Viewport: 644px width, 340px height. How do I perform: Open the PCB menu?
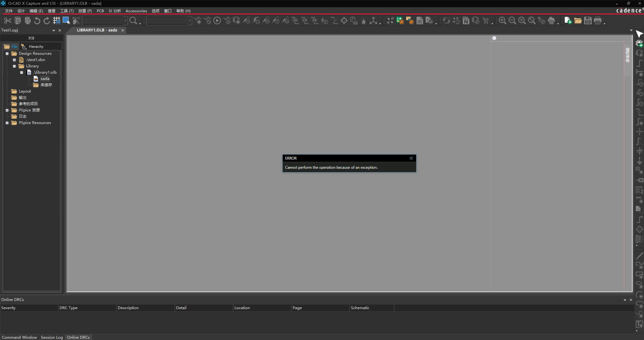100,11
